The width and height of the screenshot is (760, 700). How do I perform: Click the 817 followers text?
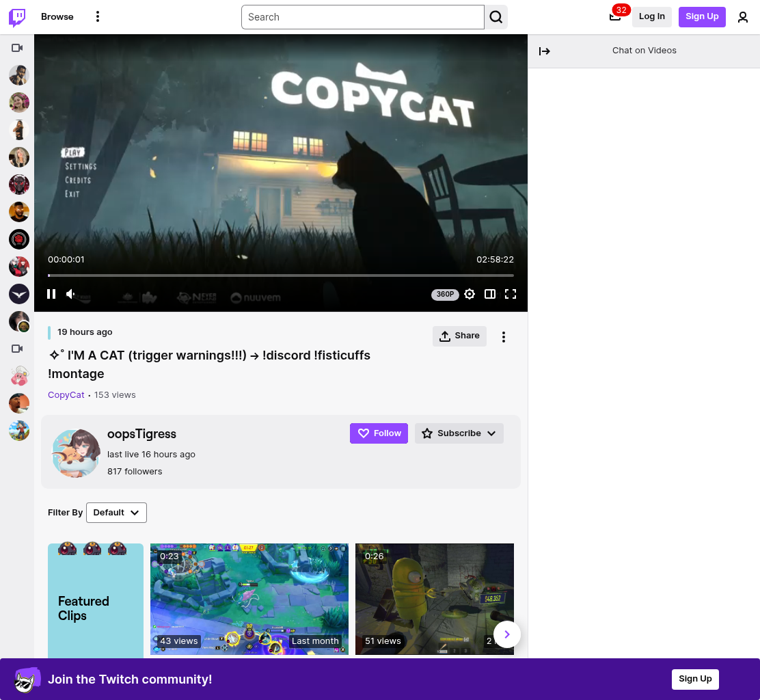point(135,471)
